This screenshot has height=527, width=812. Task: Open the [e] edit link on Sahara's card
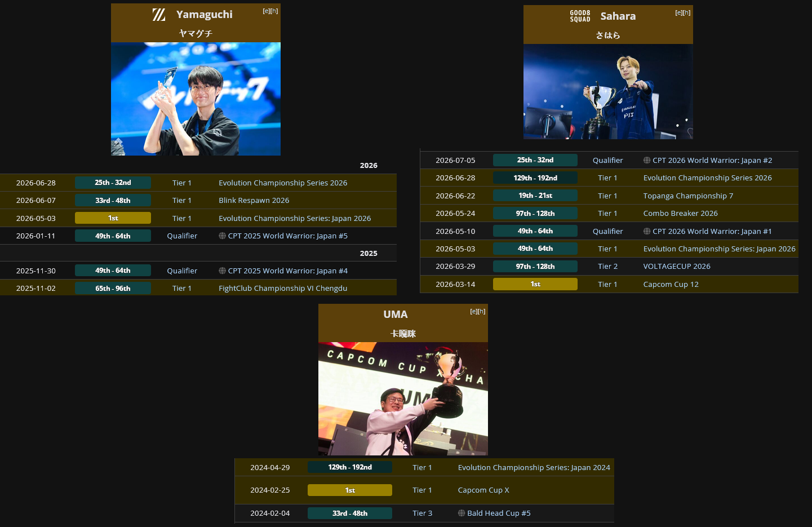(x=679, y=13)
